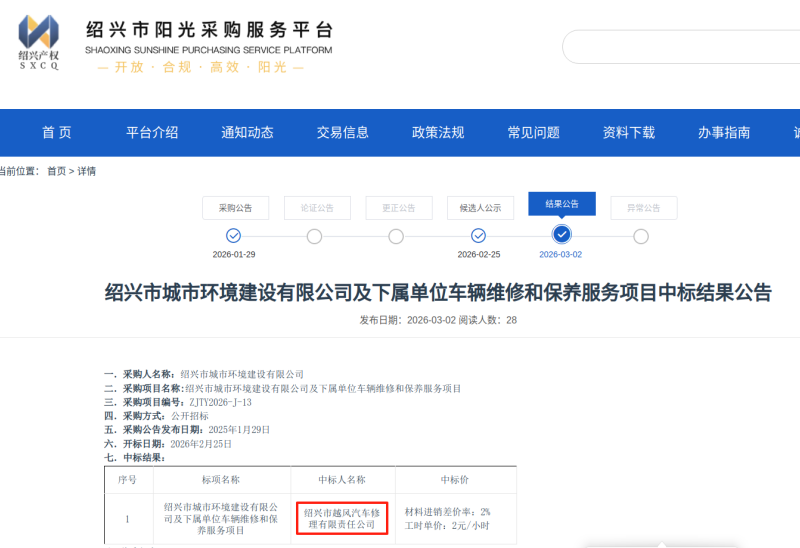
Task: Click the empty circle under 更正公告
Action: click(396, 237)
